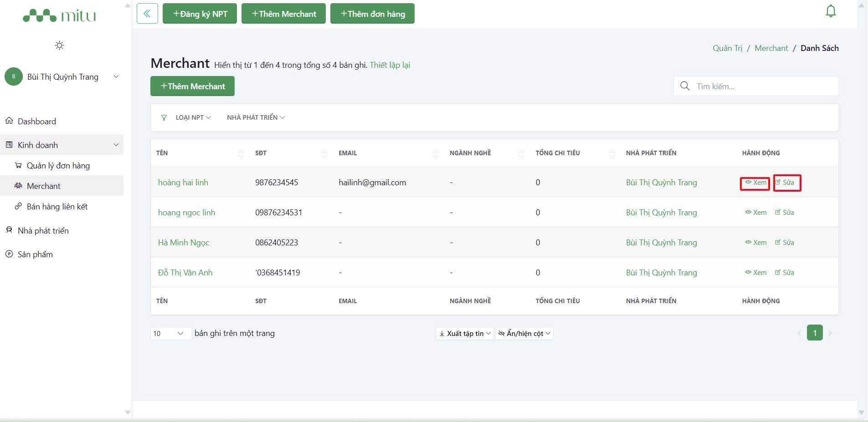Collapse sidebar with double-chevron icon
The image size is (868, 422).
[x=147, y=14]
